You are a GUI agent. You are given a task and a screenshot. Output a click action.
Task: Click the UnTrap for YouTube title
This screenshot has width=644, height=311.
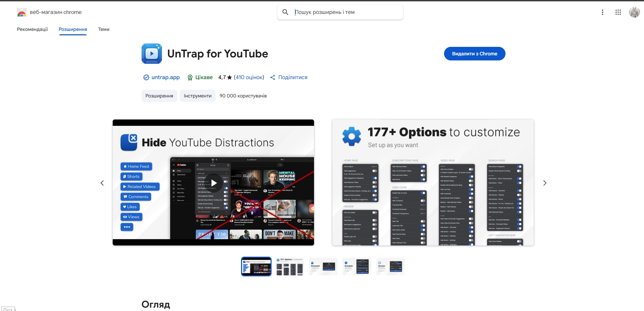click(218, 54)
